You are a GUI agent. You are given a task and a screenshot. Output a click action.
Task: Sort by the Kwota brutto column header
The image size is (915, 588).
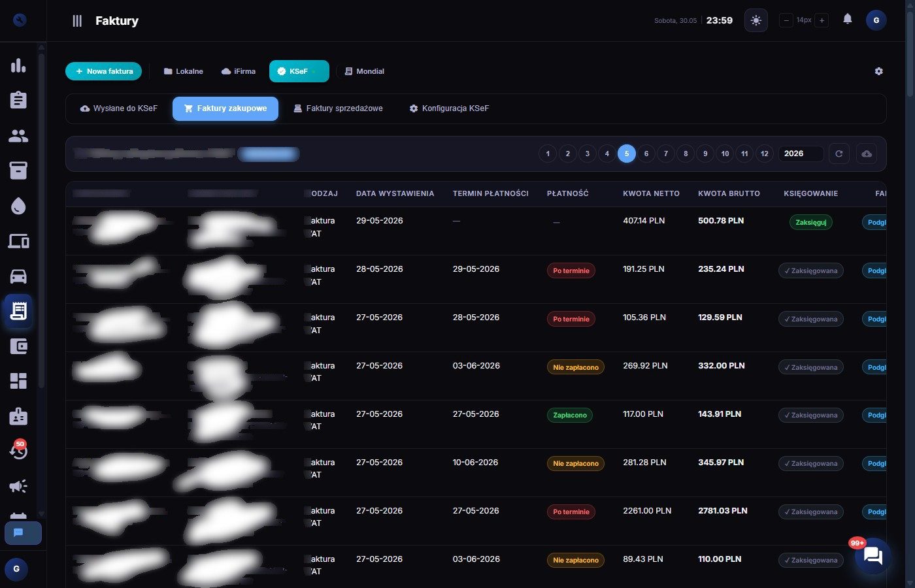729,193
